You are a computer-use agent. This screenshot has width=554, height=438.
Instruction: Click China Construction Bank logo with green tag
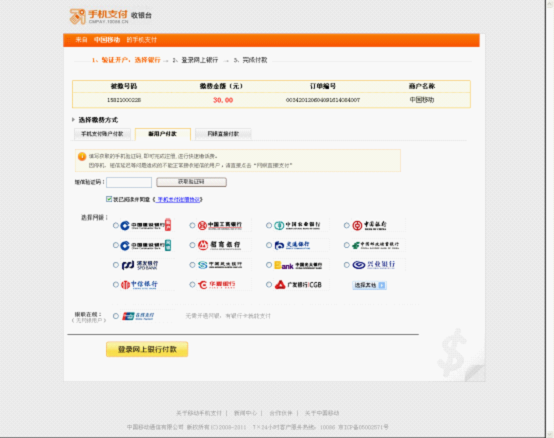tap(146, 245)
